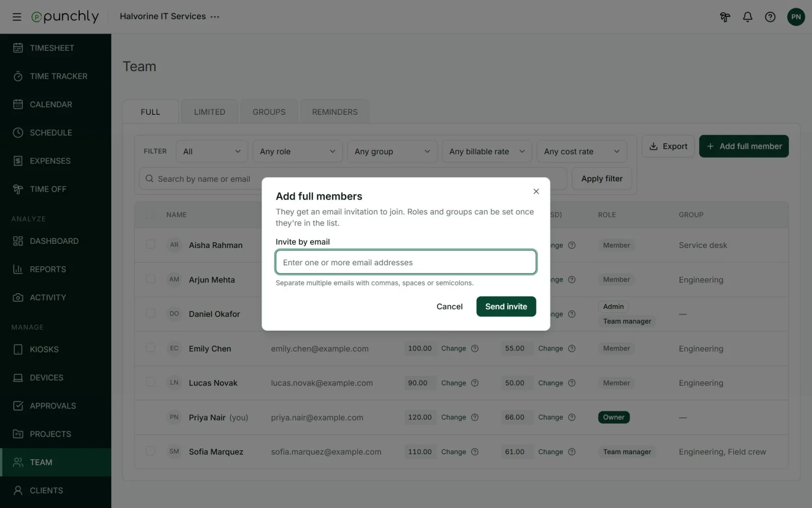Tick the select-all checkbox in table header
Screen dimensions: 812x508
[x=151, y=214]
